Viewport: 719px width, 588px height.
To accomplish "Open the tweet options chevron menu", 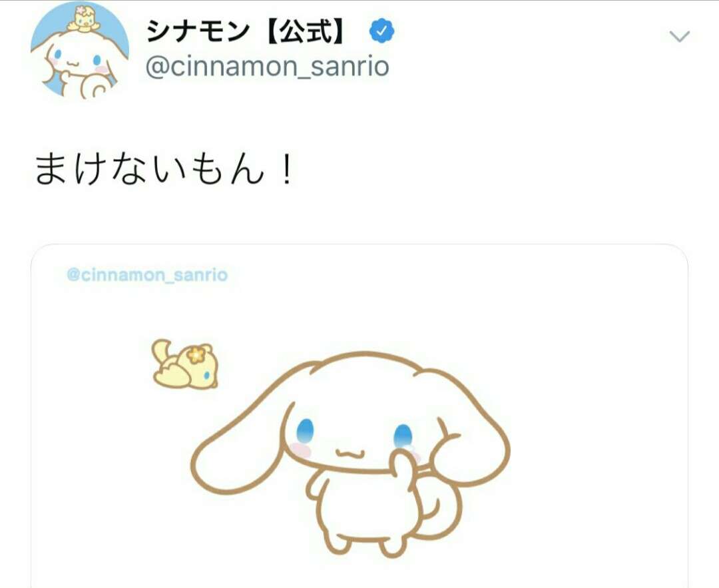I will (x=680, y=36).
